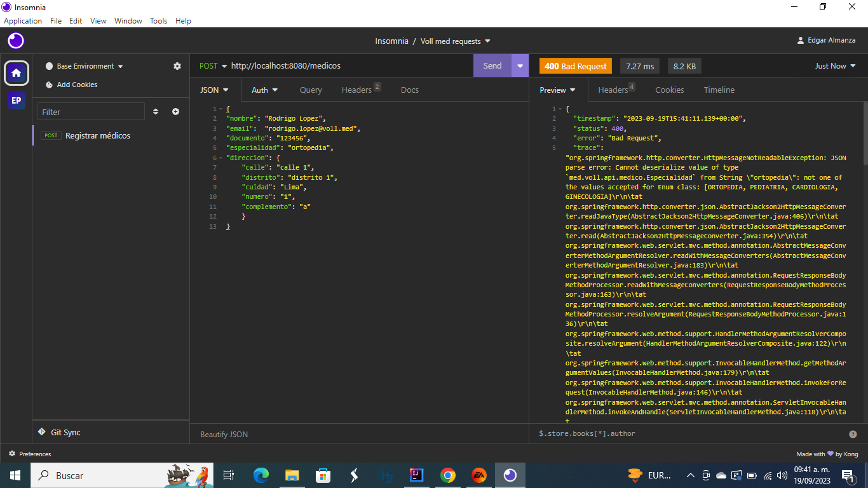Collapse JSON object at request line 1

click(221, 109)
